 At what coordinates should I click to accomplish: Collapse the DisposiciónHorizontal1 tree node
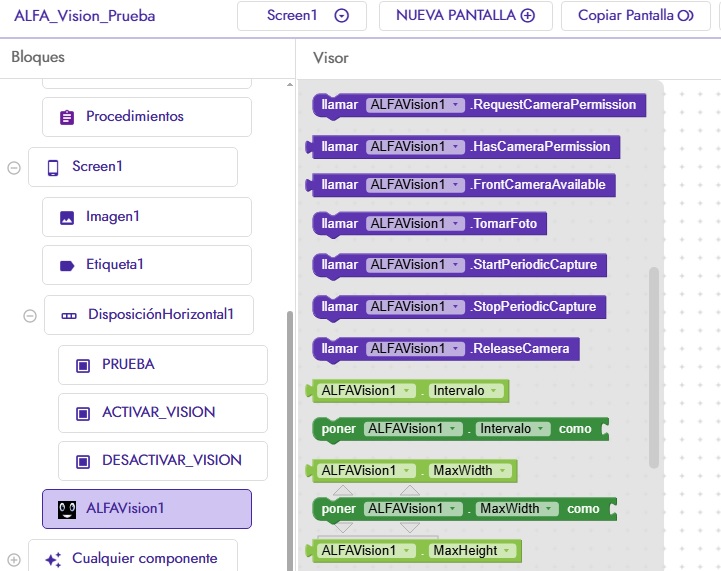point(30,316)
